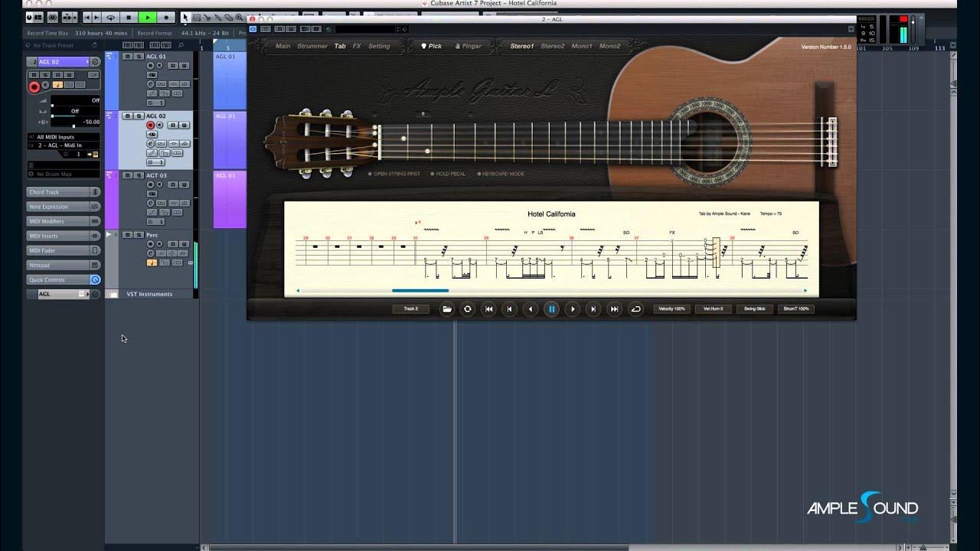980x551 pixels.
Task: Adjust the tablature horizontal scroll bar
Action: pos(420,291)
